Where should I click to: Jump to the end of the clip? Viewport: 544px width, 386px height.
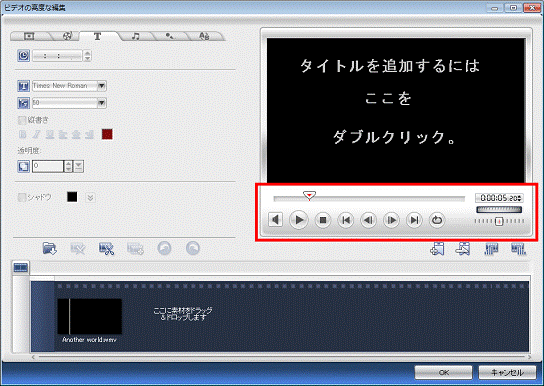coord(414,220)
